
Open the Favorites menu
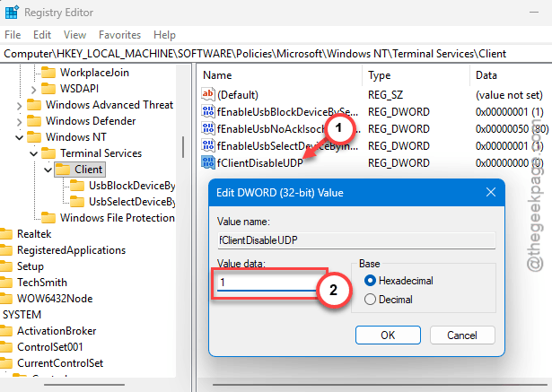click(119, 35)
